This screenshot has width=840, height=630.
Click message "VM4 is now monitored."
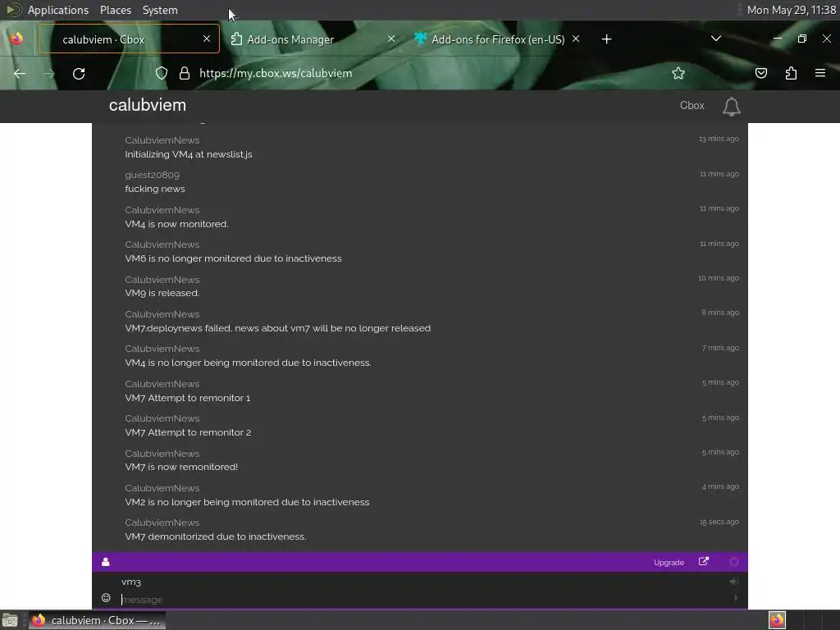tap(177, 224)
